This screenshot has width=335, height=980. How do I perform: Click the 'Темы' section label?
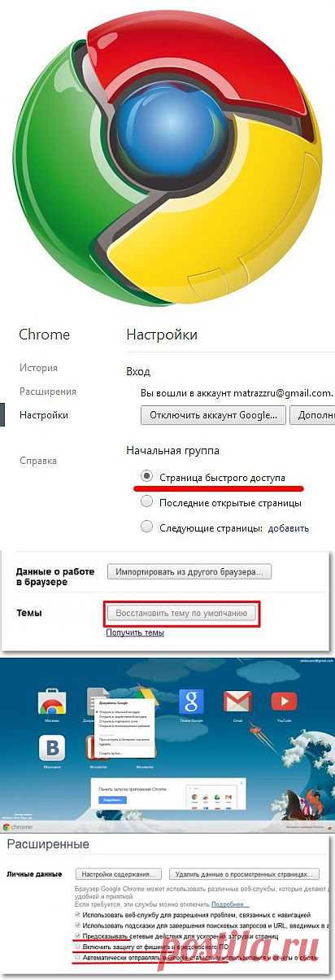coord(28,612)
